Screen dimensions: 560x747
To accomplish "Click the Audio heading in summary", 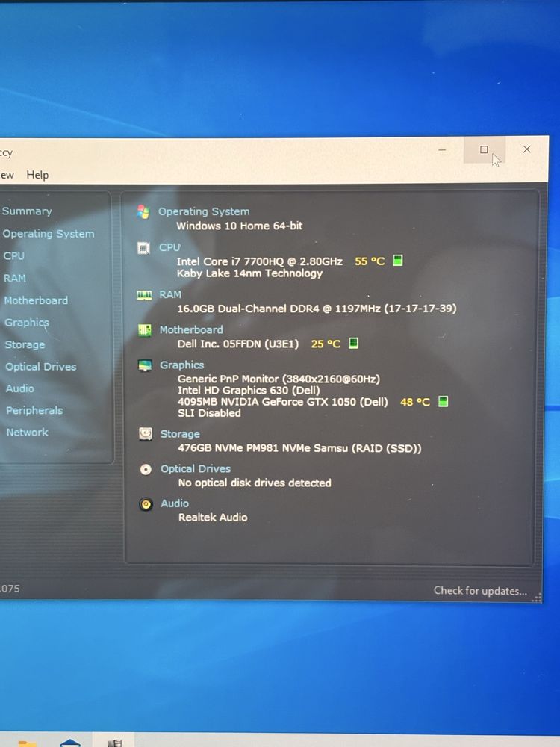I will click(x=175, y=503).
